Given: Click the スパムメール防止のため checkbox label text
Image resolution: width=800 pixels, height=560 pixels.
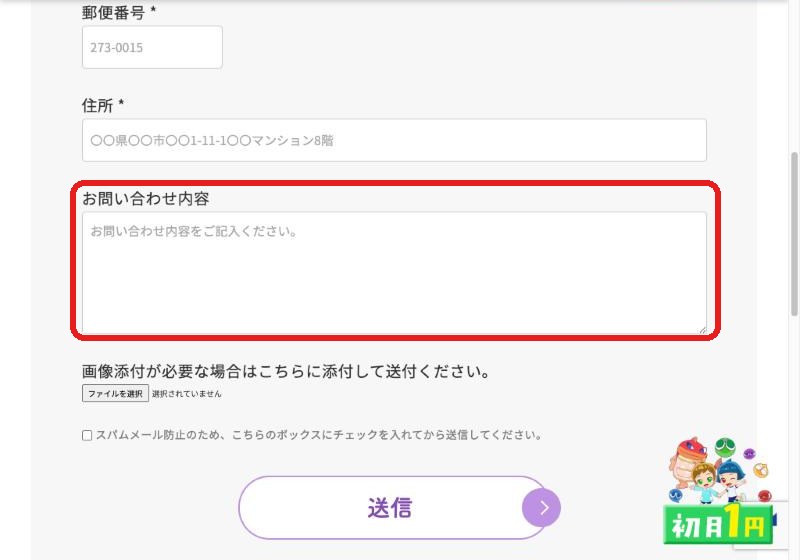Looking at the screenshot, I should click(x=318, y=435).
